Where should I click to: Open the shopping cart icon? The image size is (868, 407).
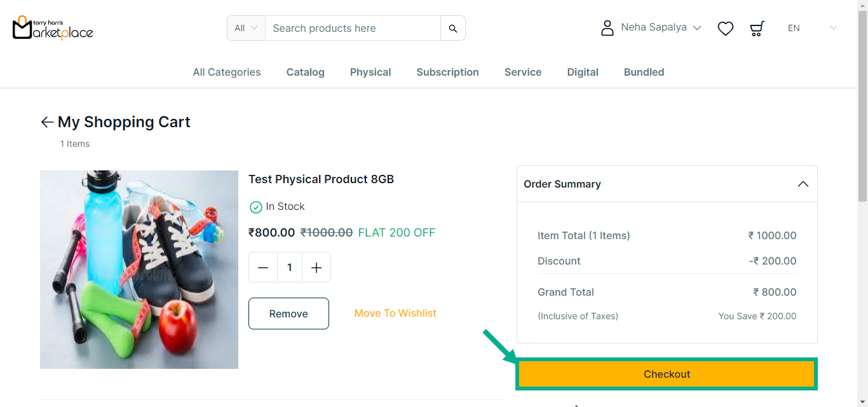coord(757,29)
